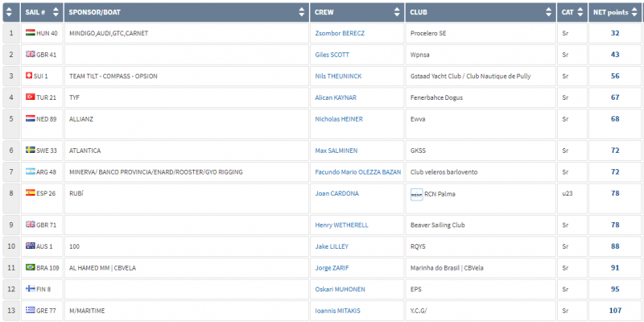Click the Netherlands flag beside NED 89
644x322 pixels.
point(31,119)
